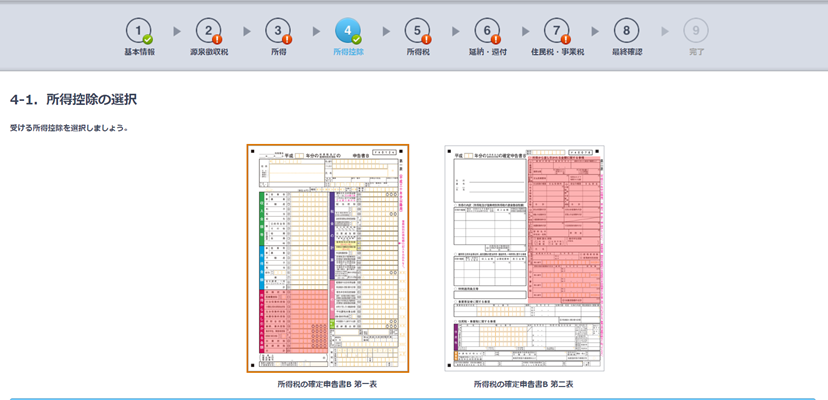This screenshot has height=400, width=828.
Task: Click the 所得税の確定申告書B 第二表 caption
Action: pyautogui.click(x=524, y=384)
